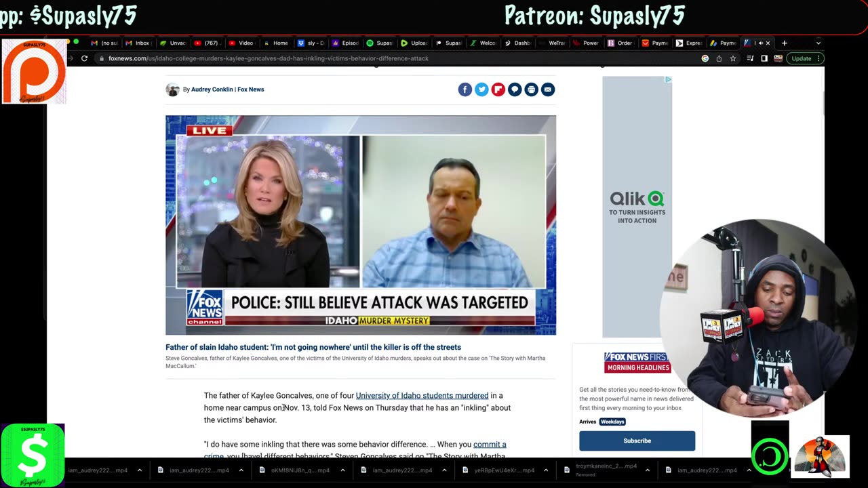
Task: Share the article via Flipboard icon
Action: coord(498,89)
